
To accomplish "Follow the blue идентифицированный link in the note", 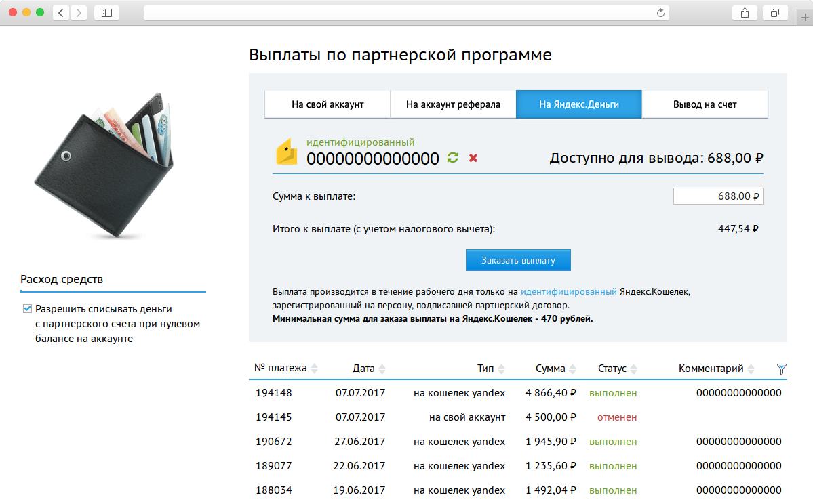I will click(x=569, y=291).
